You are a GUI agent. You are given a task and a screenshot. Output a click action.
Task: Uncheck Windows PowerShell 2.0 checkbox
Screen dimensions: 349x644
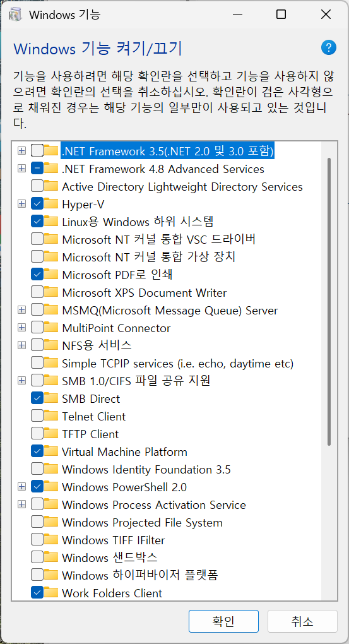[x=37, y=487]
